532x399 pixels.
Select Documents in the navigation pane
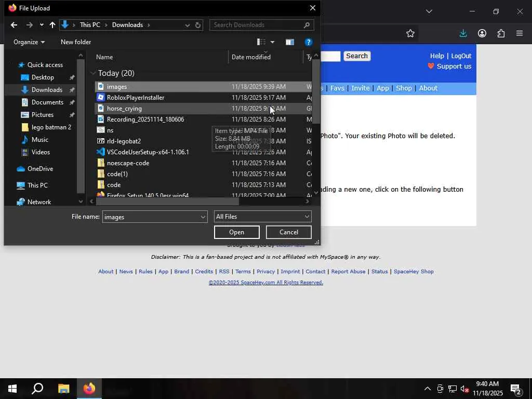point(47,102)
